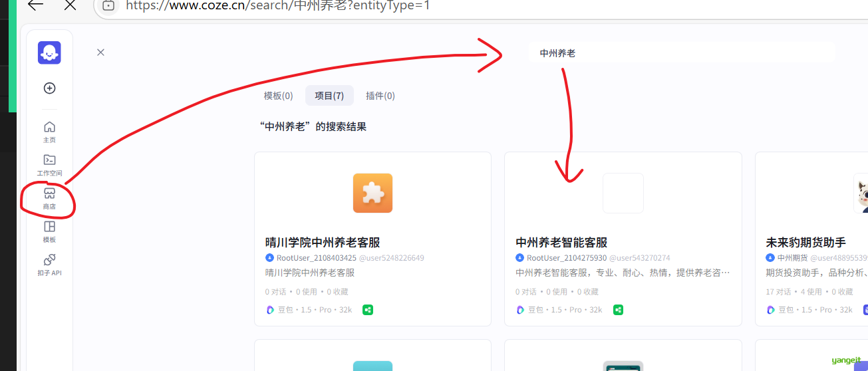Click the cow avatar of 未来豹期货助手
The image size is (868, 371).
[x=861, y=193]
